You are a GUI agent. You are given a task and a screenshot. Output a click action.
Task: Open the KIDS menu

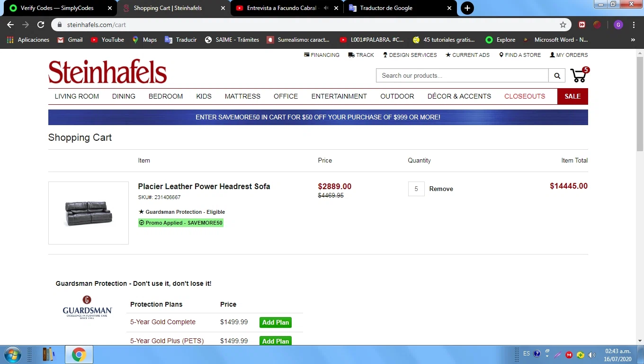pyautogui.click(x=204, y=96)
